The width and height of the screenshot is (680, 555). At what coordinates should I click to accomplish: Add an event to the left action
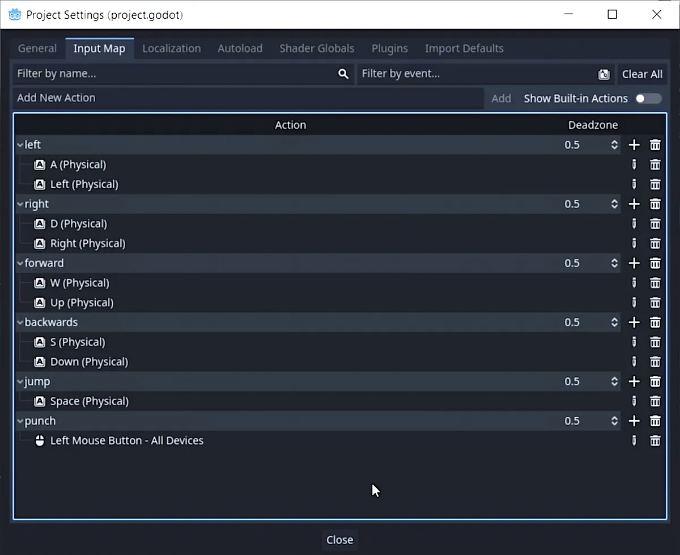(634, 145)
